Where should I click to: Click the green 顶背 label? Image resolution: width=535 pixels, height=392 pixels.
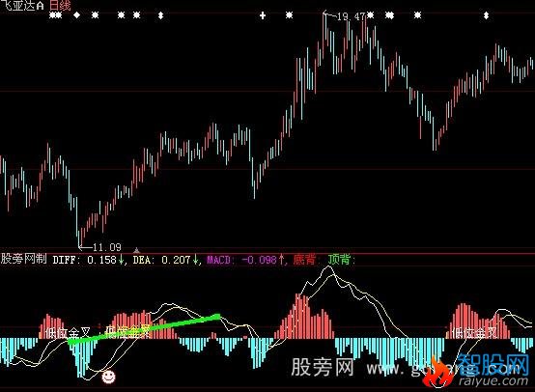[x=340, y=260]
